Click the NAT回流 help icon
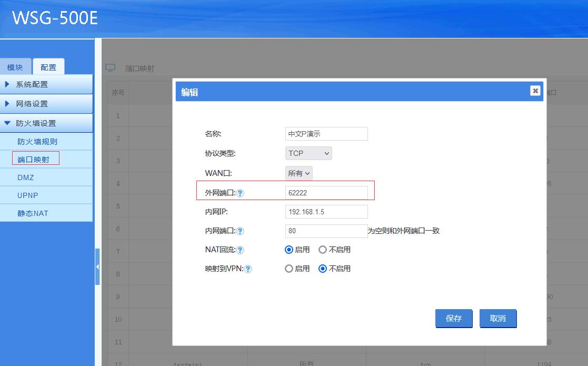 point(241,250)
